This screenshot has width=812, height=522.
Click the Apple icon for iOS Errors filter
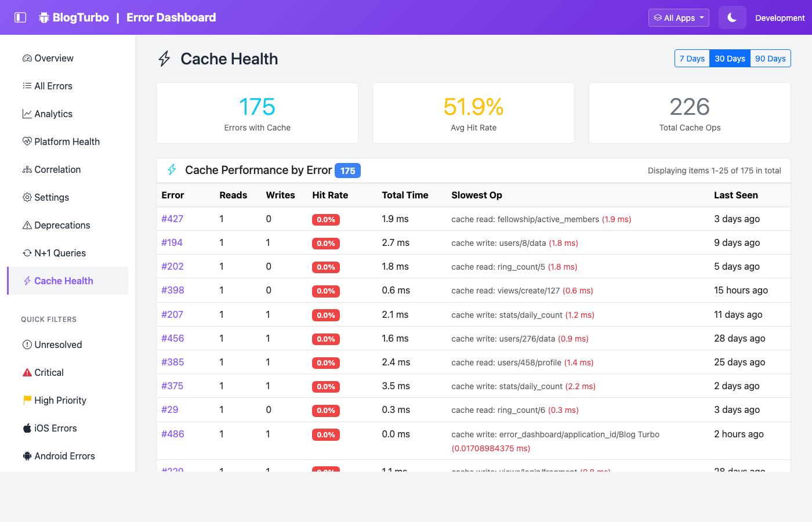click(x=27, y=428)
